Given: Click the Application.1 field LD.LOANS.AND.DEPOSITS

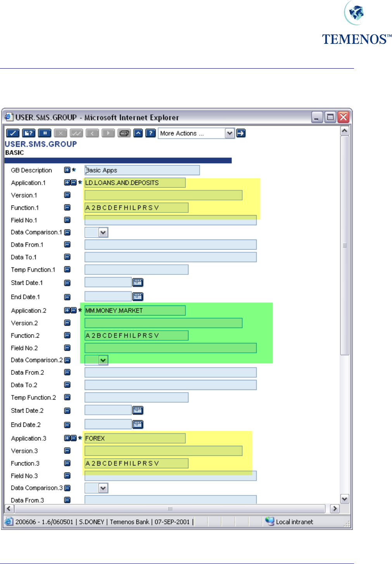Looking at the screenshot, I should click(x=135, y=183).
